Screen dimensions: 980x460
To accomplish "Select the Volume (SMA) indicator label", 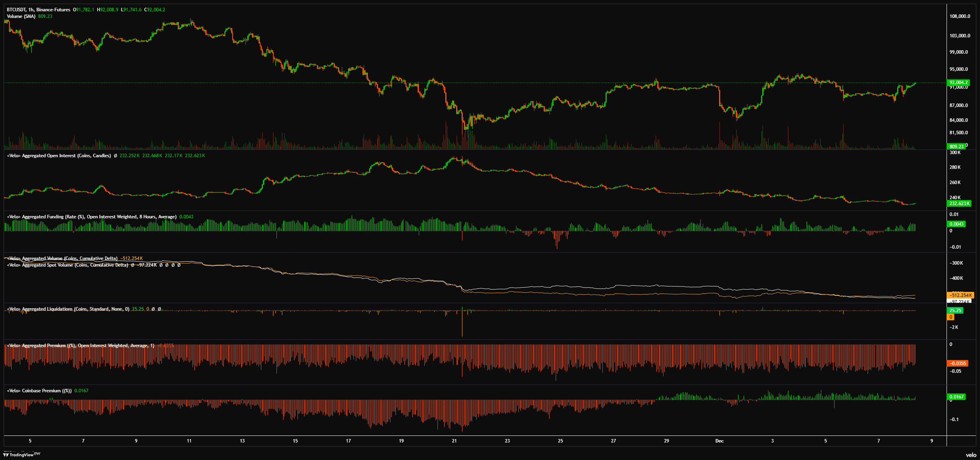I will (21, 16).
